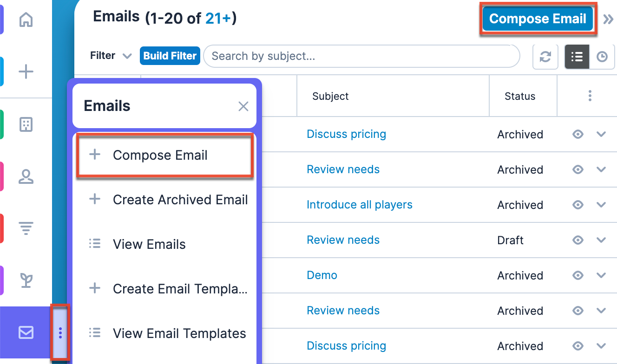This screenshot has height=364, width=617.
Task: Choose View Email Templates from the menu
Action: (179, 333)
